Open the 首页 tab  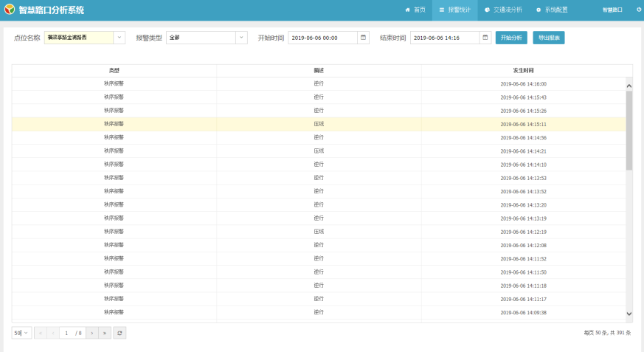(x=415, y=10)
